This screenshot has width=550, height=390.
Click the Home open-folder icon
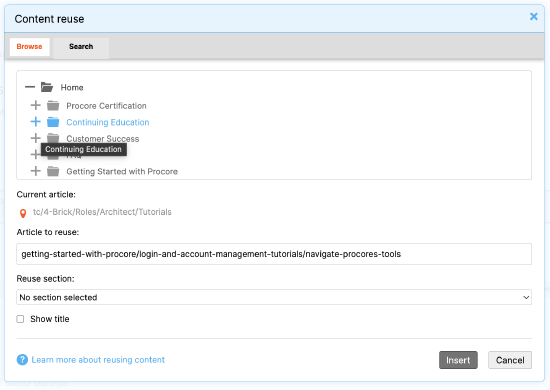[47, 87]
